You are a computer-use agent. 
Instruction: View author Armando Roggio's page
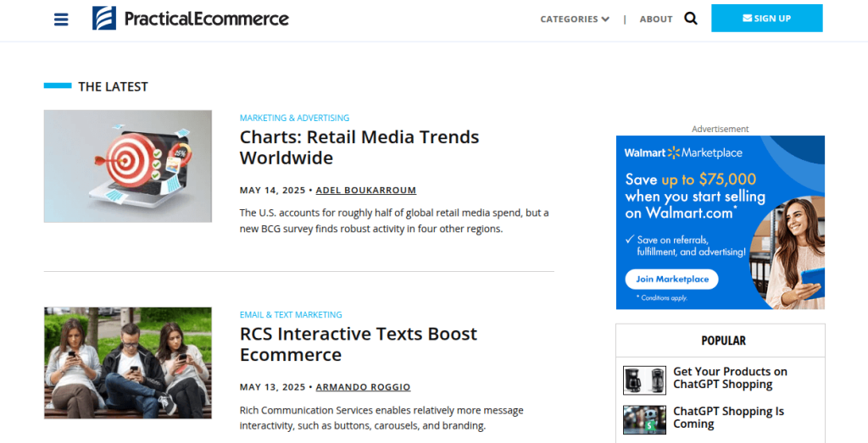tap(363, 387)
